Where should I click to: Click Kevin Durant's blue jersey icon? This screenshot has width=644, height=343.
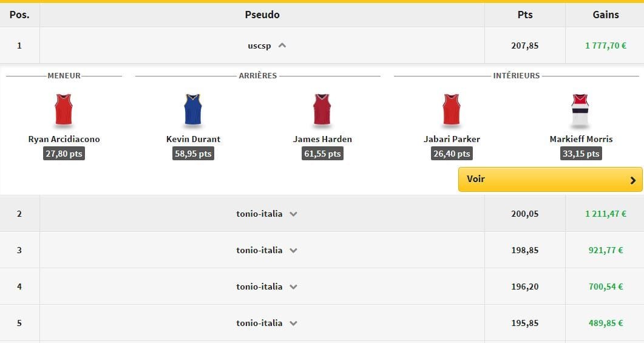coord(192,110)
